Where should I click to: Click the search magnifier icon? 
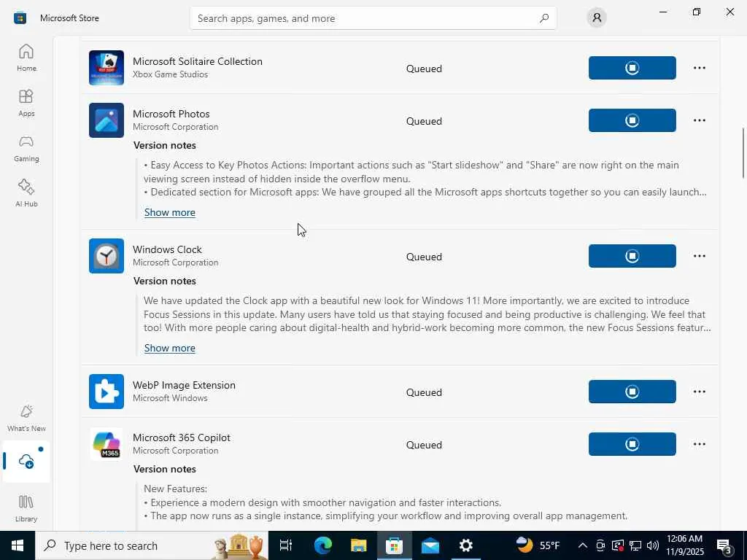pos(544,18)
